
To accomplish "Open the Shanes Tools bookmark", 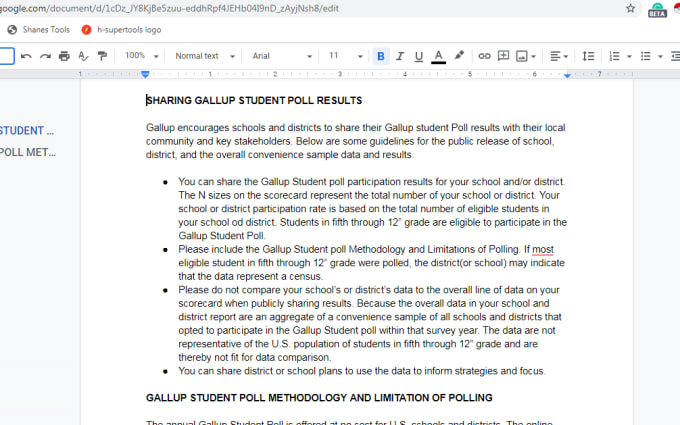I will [x=39, y=29].
